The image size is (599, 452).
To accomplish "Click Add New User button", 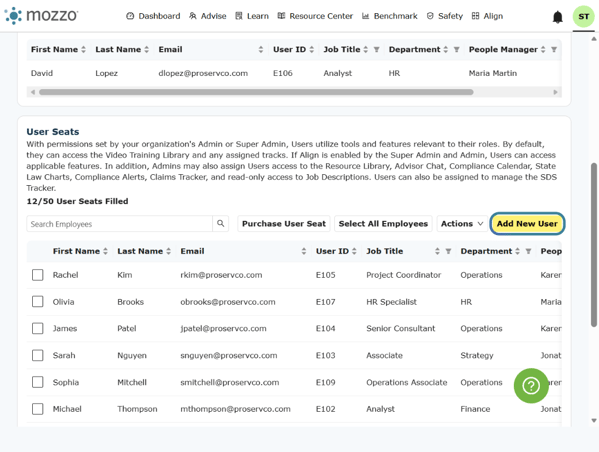I will [527, 224].
